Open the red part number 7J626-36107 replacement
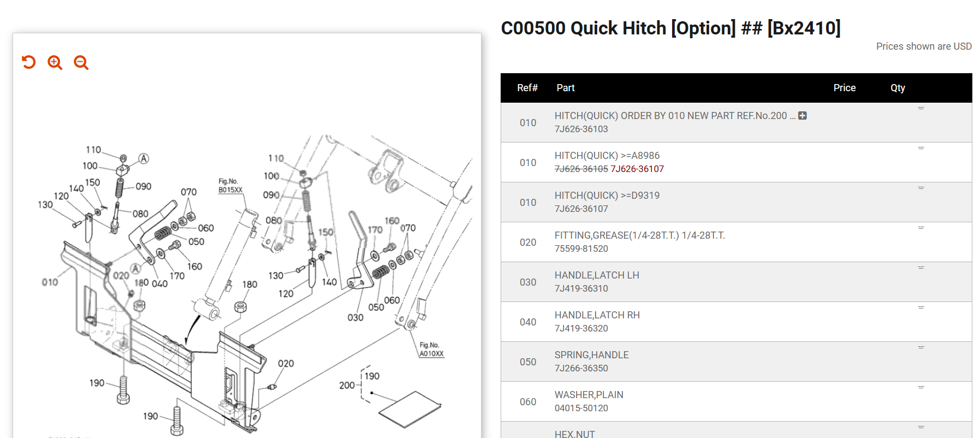Viewport: 980px width, 438px height. pyautogui.click(x=637, y=169)
